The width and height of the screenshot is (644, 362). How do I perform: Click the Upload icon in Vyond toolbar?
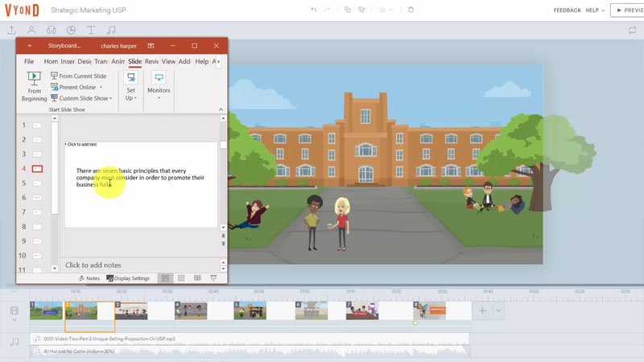(x=11, y=31)
